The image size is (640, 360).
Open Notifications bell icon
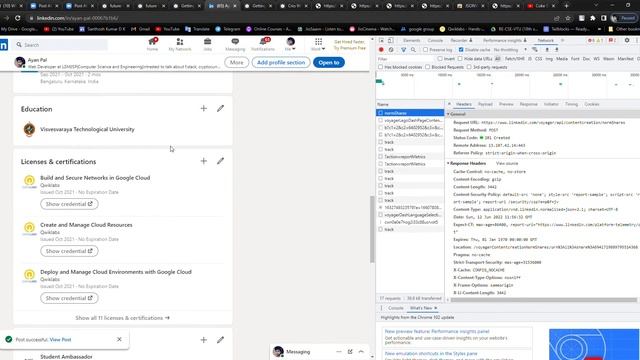pos(263,44)
